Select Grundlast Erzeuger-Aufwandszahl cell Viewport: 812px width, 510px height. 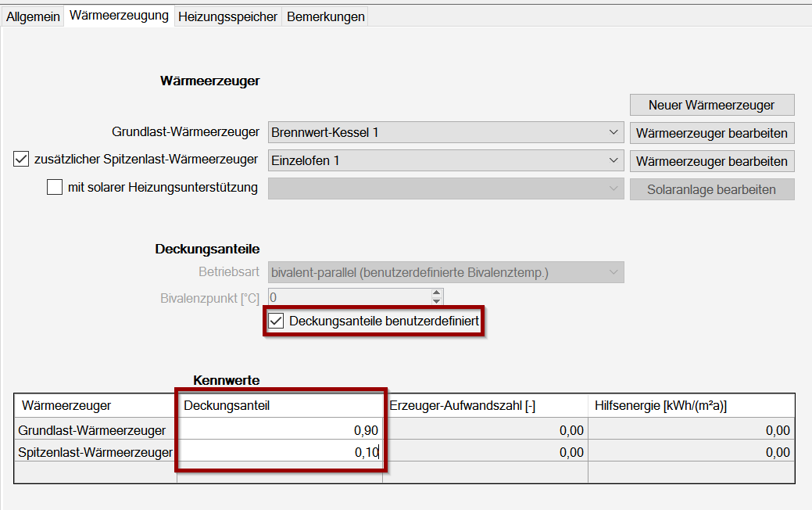(x=485, y=430)
